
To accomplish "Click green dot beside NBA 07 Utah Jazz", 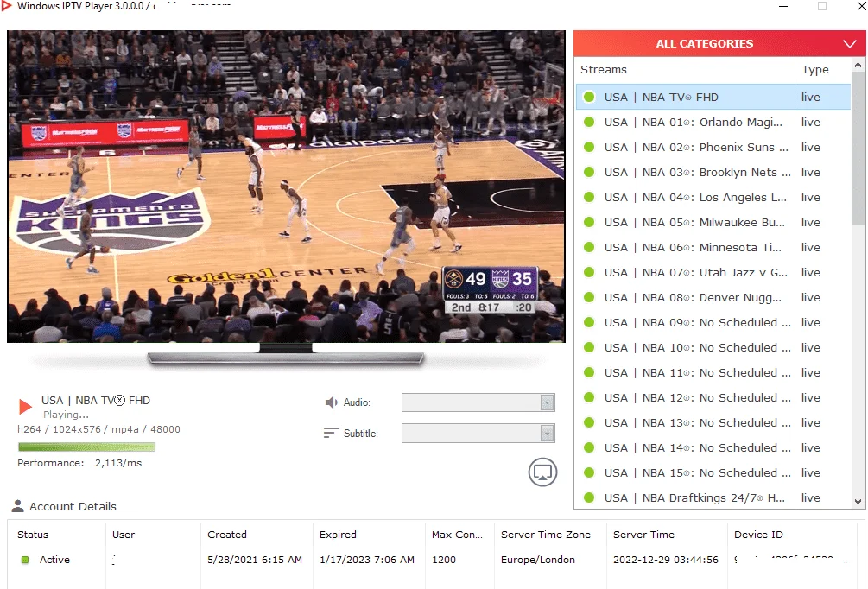I will (589, 272).
